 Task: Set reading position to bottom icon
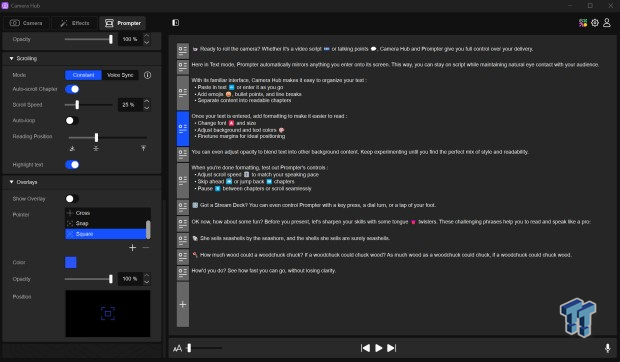pos(72,148)
